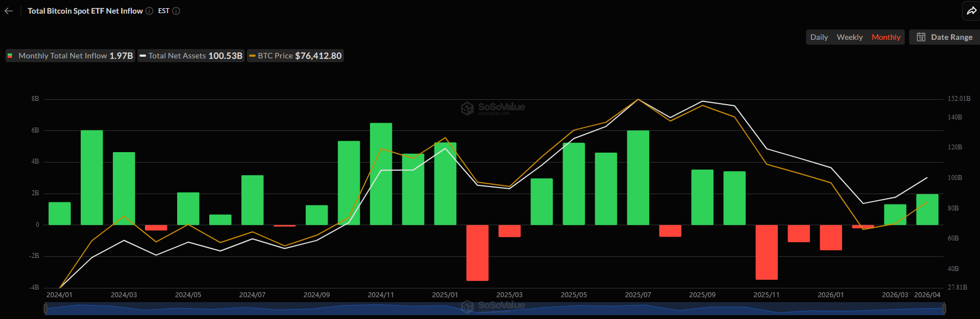Click the 2024/01 x-axis label
This screenshot has height=319, width=980.
click(x=59, y=295)
